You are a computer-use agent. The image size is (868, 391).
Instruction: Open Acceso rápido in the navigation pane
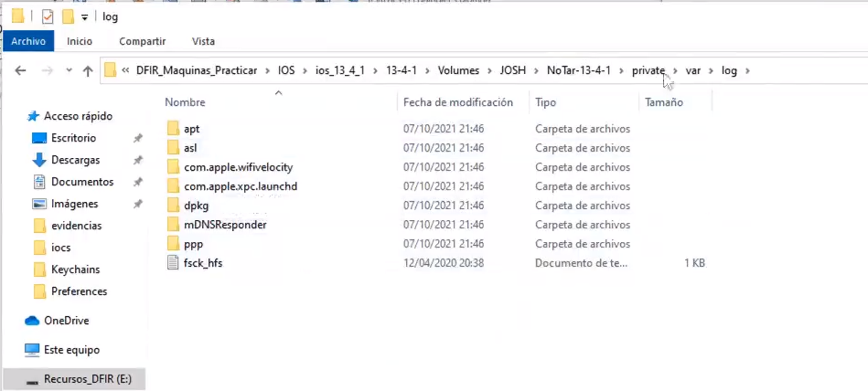pyautogui.click(x=78, y=116)
